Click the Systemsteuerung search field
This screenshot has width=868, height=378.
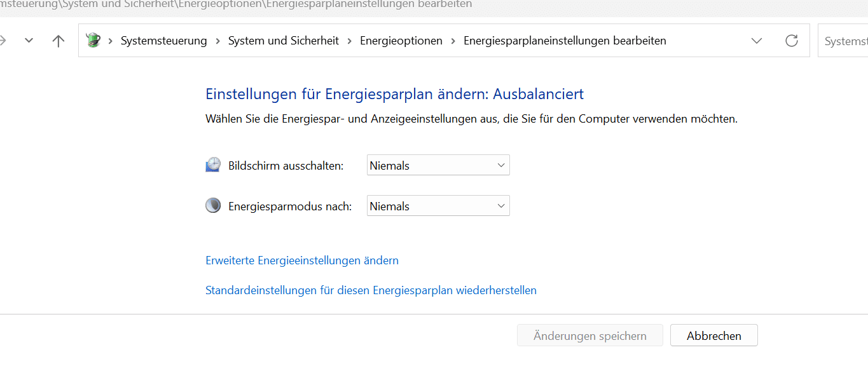pos(844,41)
